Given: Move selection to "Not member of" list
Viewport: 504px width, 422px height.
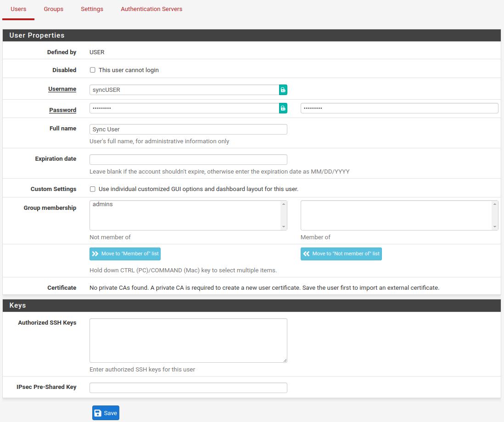Looking at the screenshot, I should 341,254.
